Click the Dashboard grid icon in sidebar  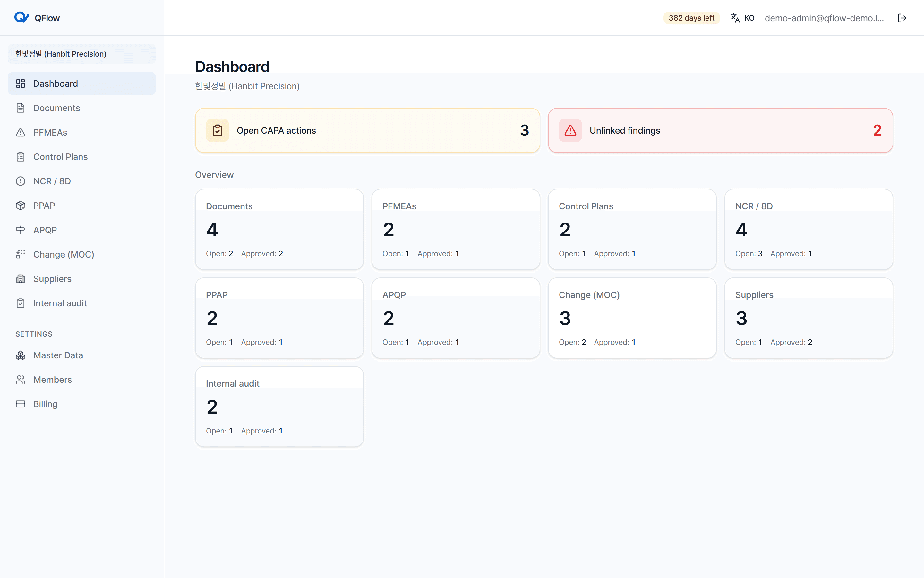[21, 83]
